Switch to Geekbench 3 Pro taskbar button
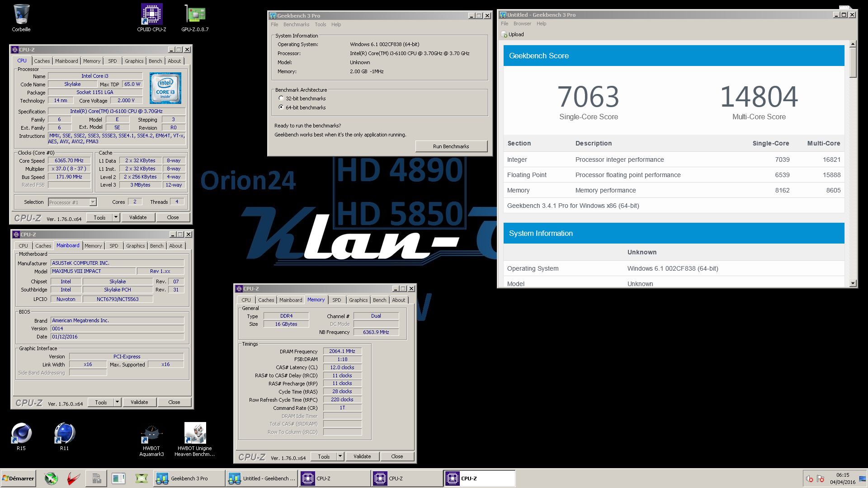 pyautogui.click(x=189, y=479)
